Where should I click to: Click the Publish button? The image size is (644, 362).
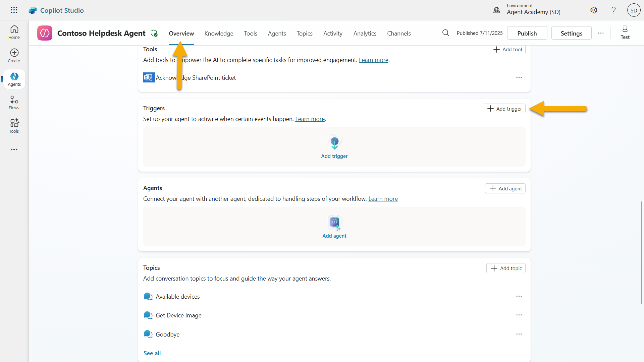(527, 33)
